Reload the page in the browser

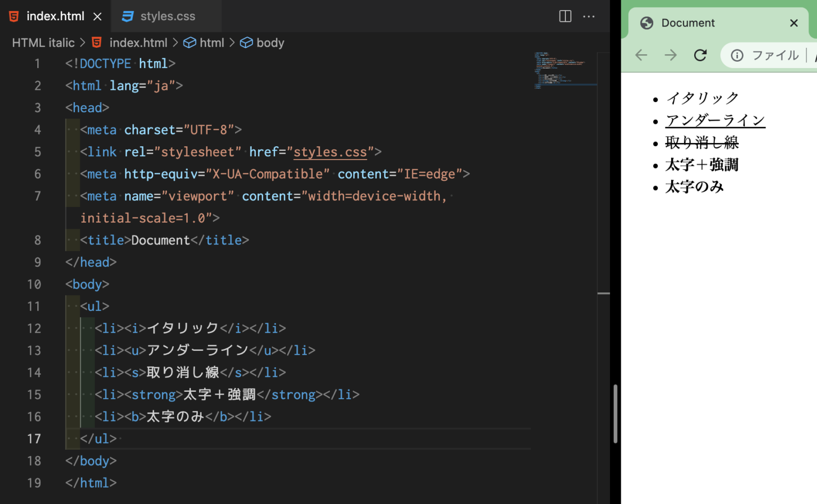(700, 55)
